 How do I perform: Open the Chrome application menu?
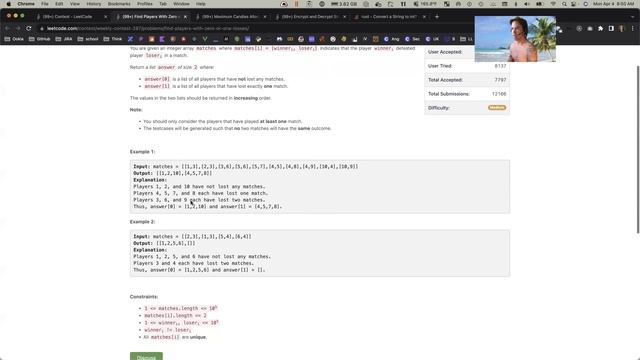coord(26,4)
